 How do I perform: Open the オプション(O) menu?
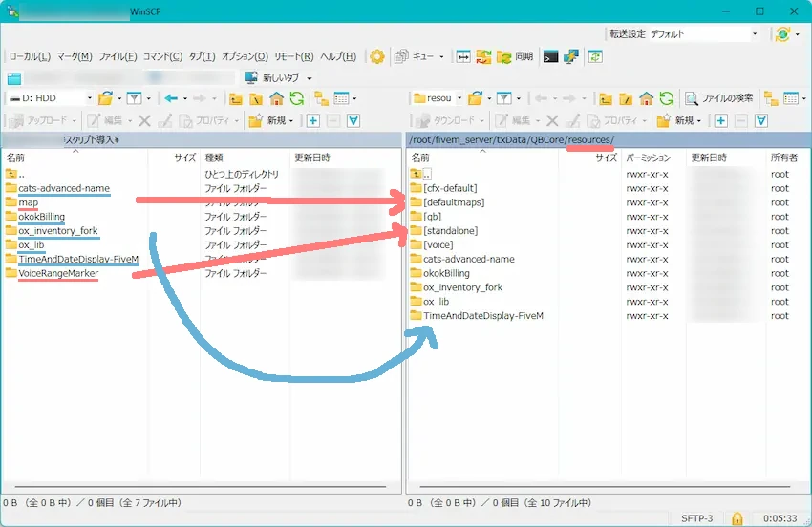point(245,56)
